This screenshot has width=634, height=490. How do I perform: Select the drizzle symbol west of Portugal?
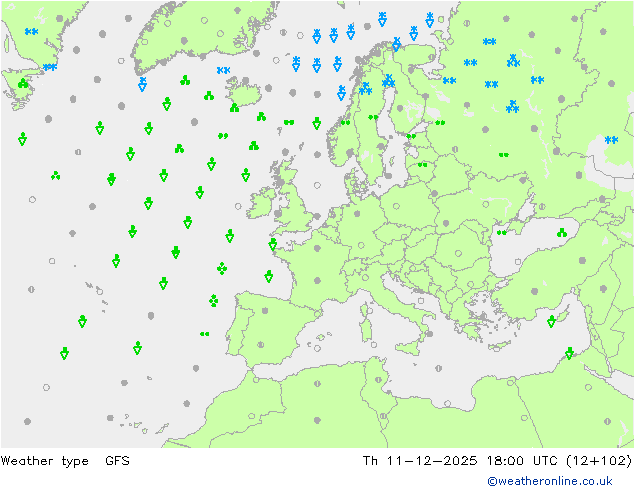click(205, 334)
